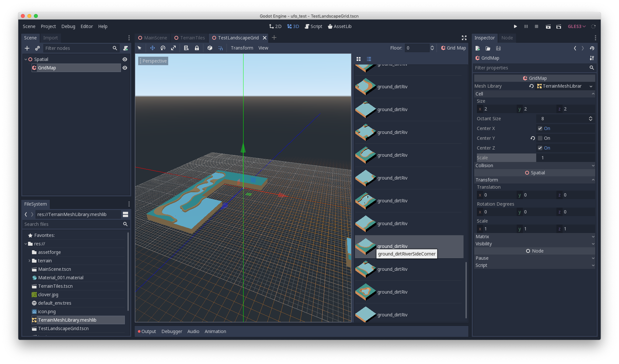Select the Select Mode arrow tool
Screen dimensions: 619x364
click(140, 48)
